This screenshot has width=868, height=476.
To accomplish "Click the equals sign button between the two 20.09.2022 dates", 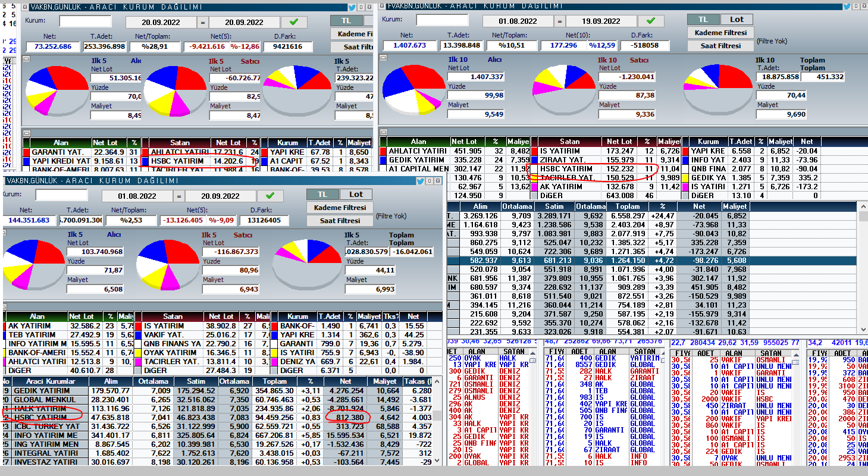I will click(x=203, y=23).
